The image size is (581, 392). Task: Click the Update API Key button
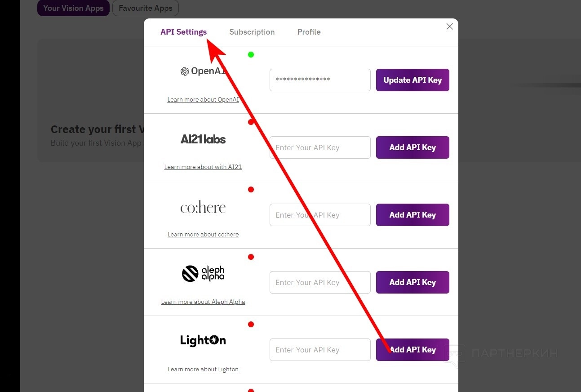click(412, 80)
